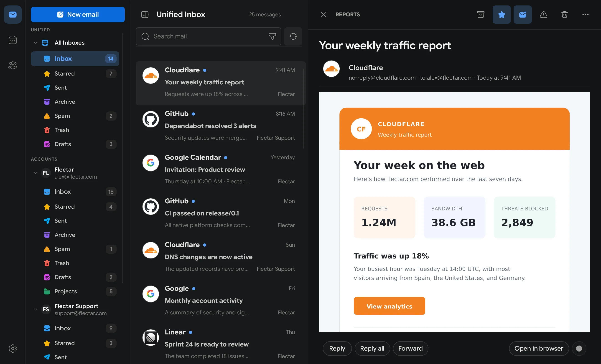Open Flectar Support Starred with 3
Viewport: 601px width, 364px height.
(x=75, y=343)
